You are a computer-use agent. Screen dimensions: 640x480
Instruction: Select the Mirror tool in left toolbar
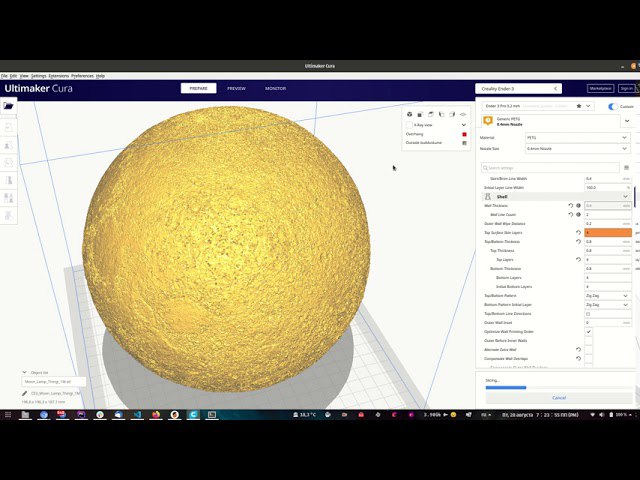(x=9, y=180)
